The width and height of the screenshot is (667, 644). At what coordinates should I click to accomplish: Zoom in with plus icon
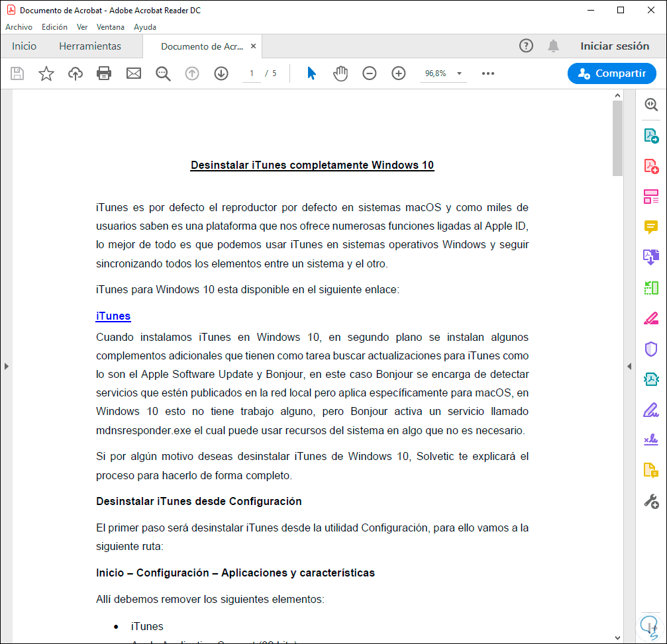(x=399, y=73)
